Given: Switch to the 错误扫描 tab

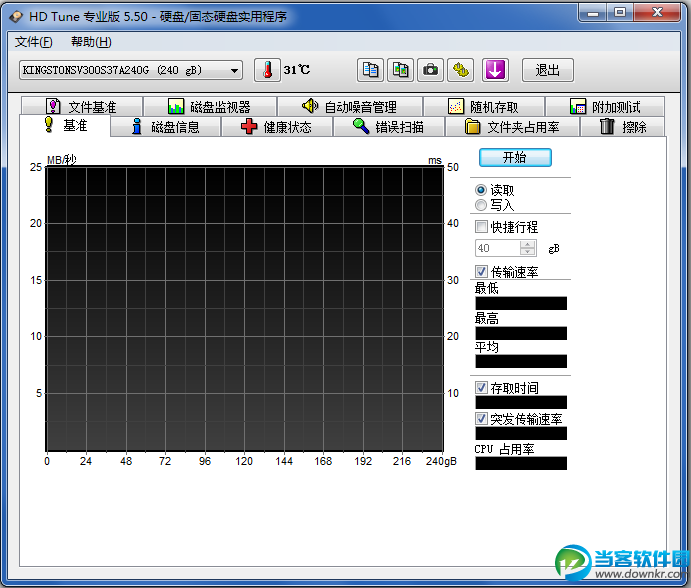Looking at the screenshot, I should (389, 127).
